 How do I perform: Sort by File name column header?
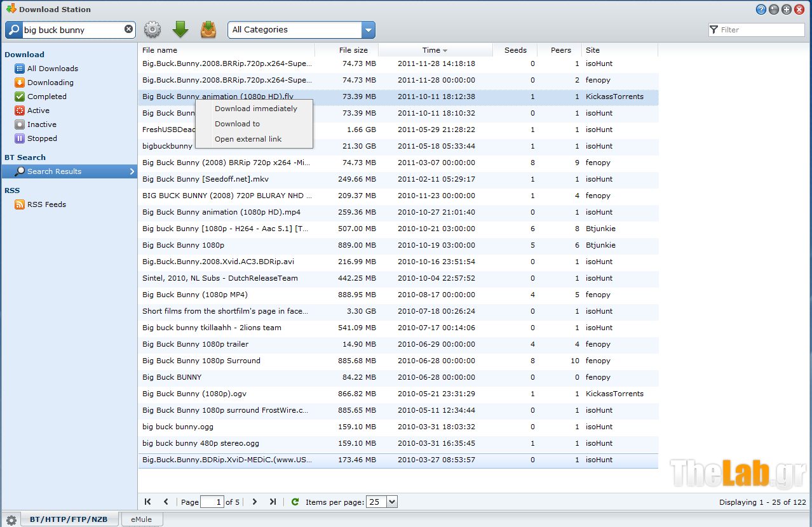[x=226, y=50]
